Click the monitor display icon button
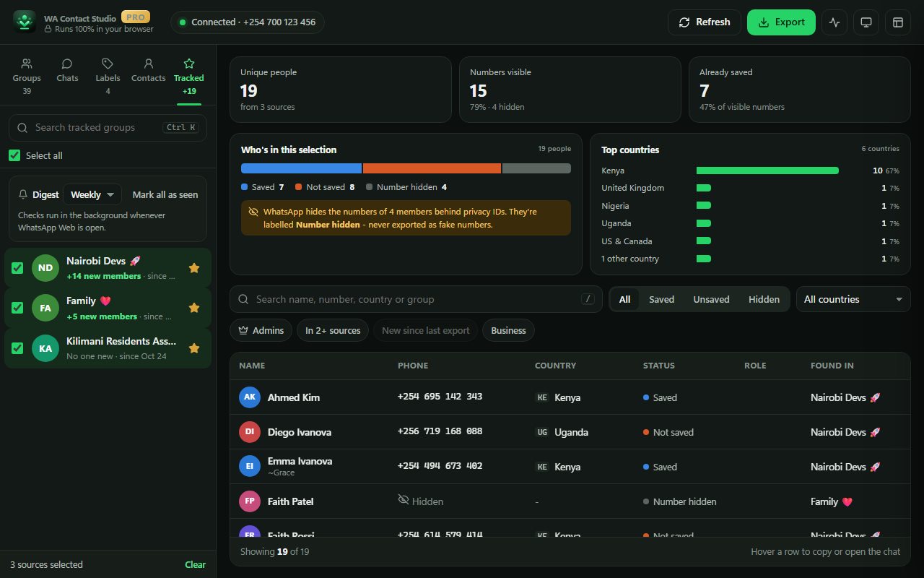 866,22
